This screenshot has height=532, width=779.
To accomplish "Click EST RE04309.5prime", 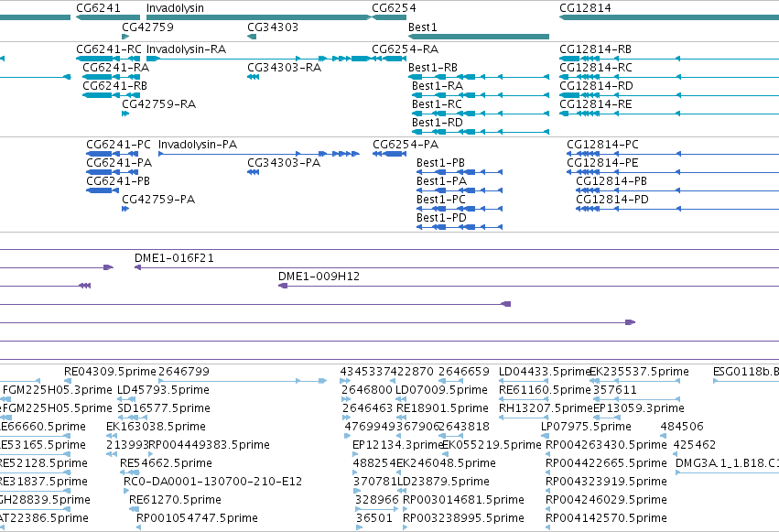I will point(110,372).
